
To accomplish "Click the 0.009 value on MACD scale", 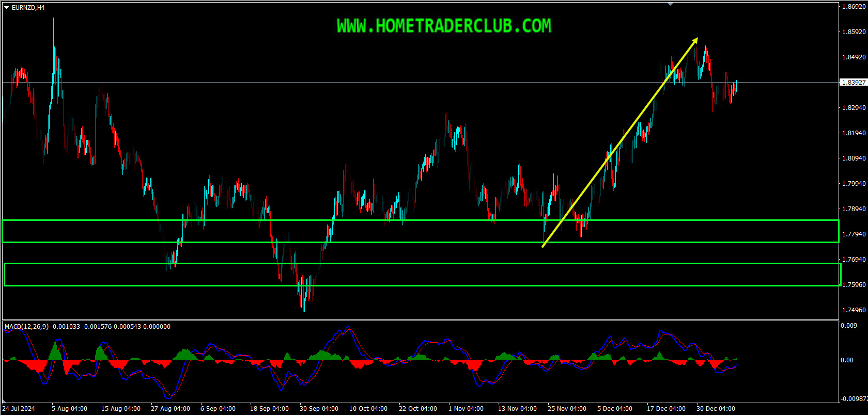I will pos(849,326).
